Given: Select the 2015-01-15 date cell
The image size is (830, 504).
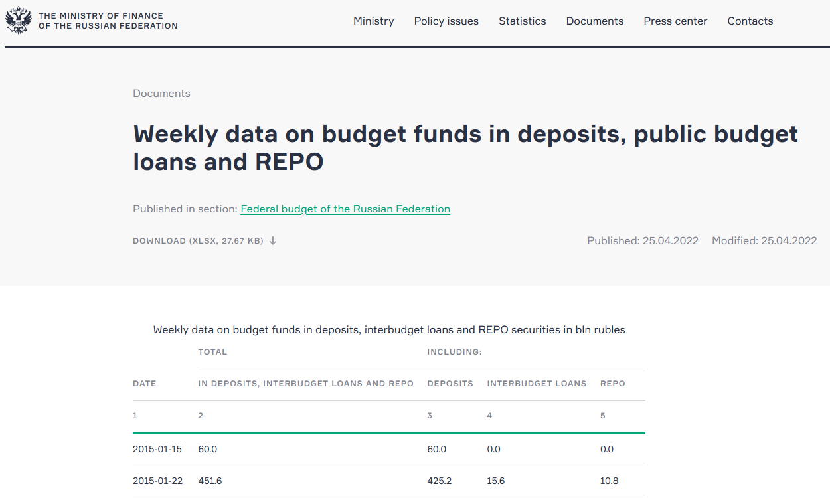Looking at the screenshot, I should [x=157, y=449].
